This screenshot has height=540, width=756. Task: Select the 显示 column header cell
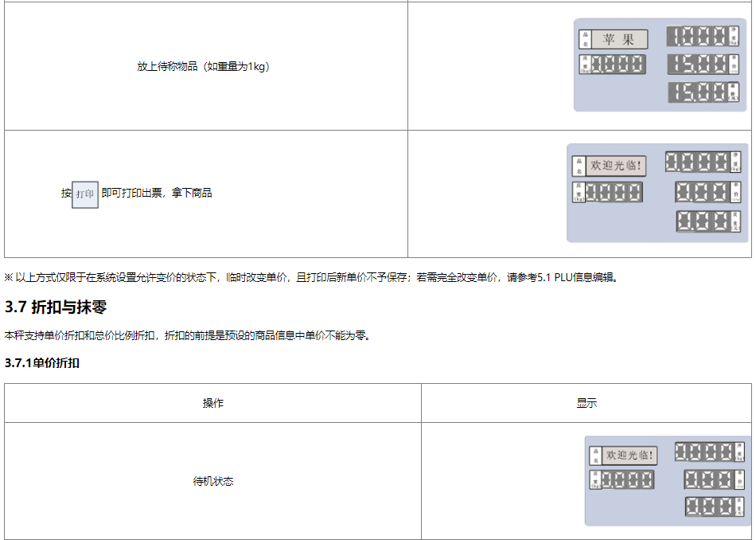pos(586,403)
